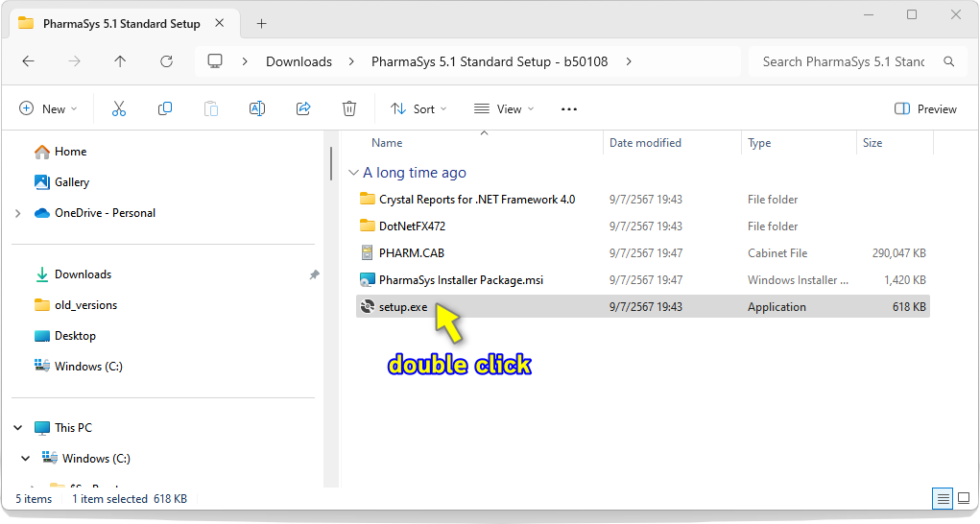Close the PharmaSys 5.1 Standard Setup tab
Image resolution: width=980 pixels, height=524 pixels.
[x=220, y=23]
